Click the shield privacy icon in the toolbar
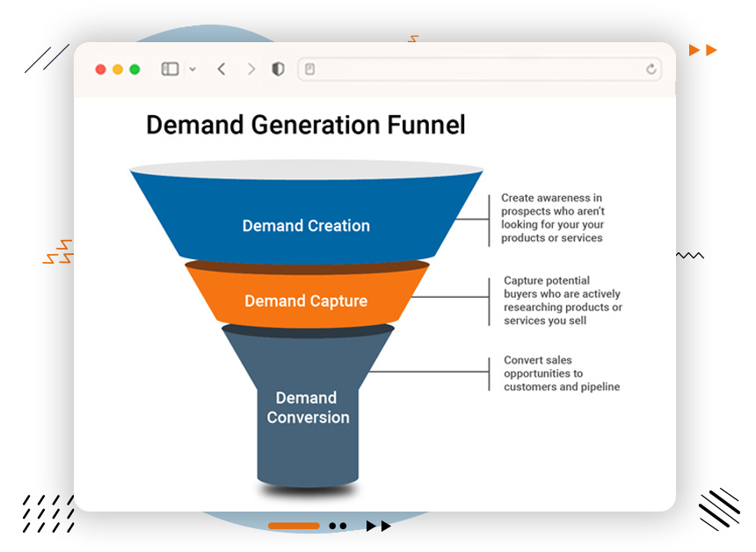 (277, 69)
